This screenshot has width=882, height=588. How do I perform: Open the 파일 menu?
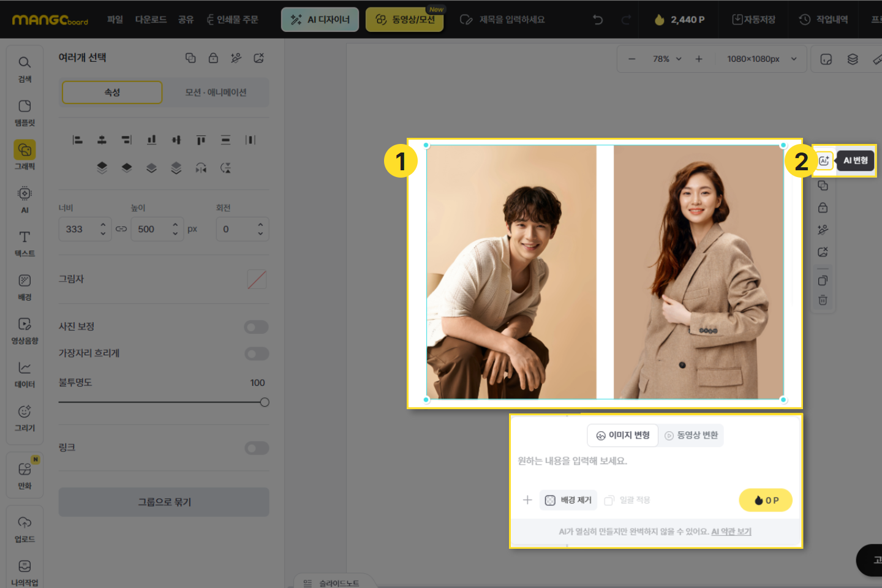(x=115, y=20)
